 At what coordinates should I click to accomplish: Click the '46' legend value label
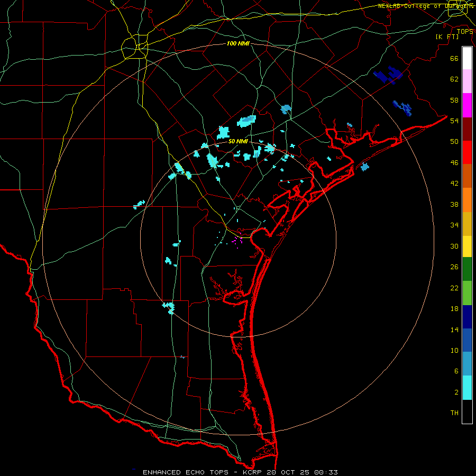point(454,163)
